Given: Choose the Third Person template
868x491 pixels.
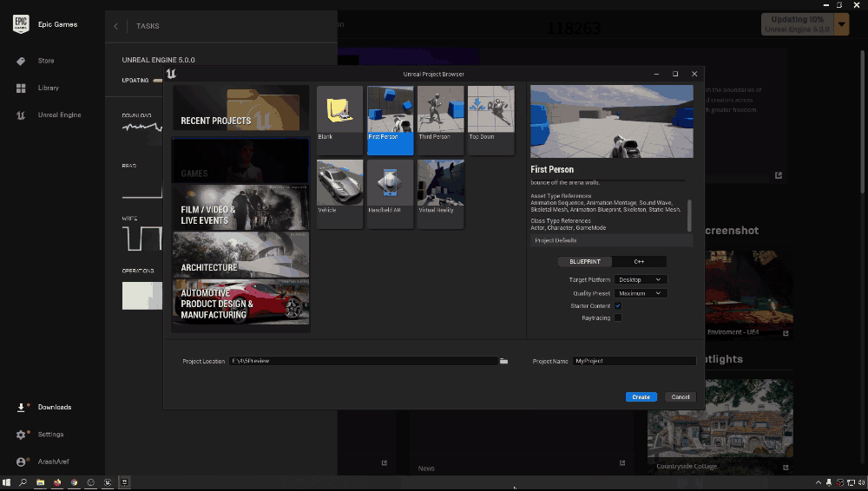Looking at the screenshot, I should (x=441, y=115).
